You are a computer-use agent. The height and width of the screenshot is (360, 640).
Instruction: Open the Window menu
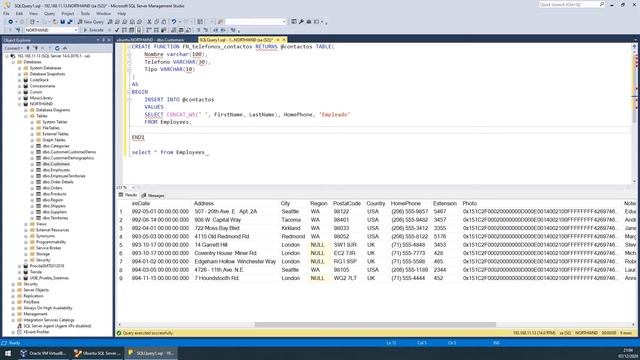pyautogui.click(x=103, y=13)
